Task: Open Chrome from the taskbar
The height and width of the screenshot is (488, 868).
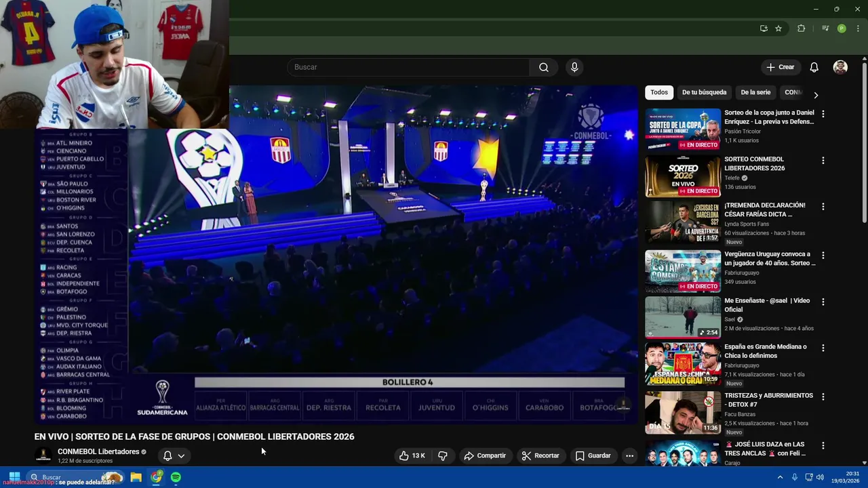Action: point(156,477)
